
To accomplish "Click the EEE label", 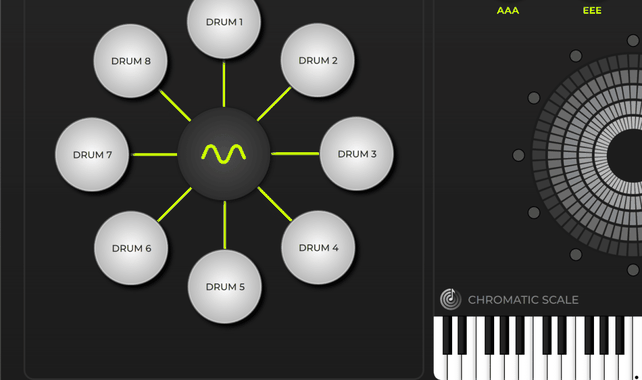I will 592,11.
